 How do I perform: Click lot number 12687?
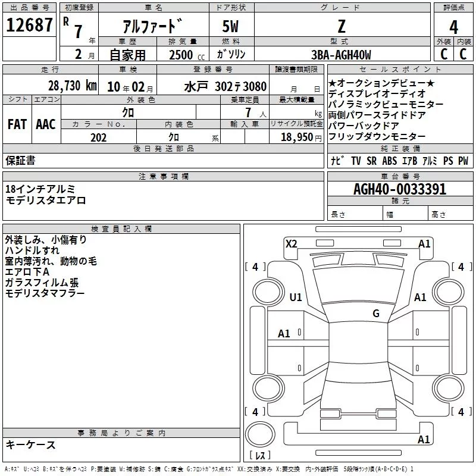click(29, 25)
